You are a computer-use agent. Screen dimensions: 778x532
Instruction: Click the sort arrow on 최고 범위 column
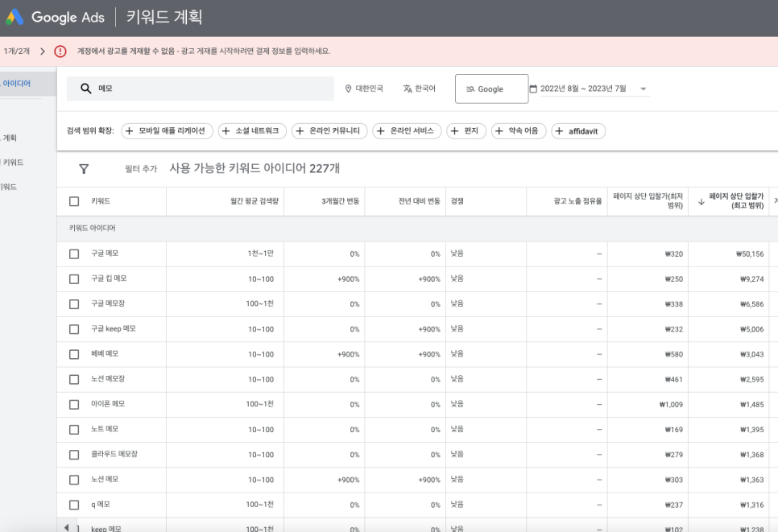(x=701, y=201)
